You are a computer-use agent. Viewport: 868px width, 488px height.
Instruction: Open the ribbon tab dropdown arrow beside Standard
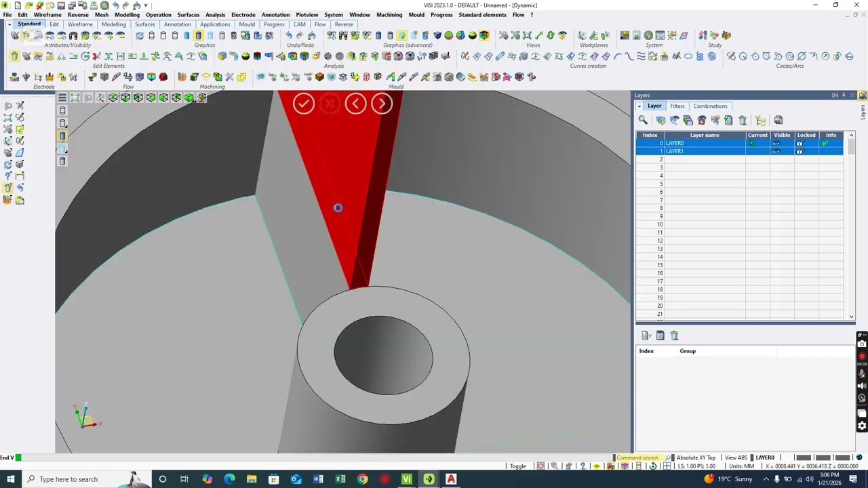(x=9, y=24)
